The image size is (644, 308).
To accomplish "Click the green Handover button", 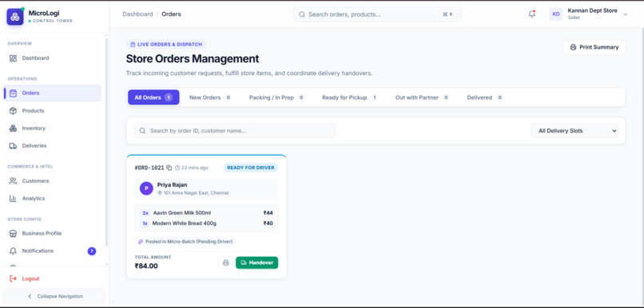I will tap(256, 263).
